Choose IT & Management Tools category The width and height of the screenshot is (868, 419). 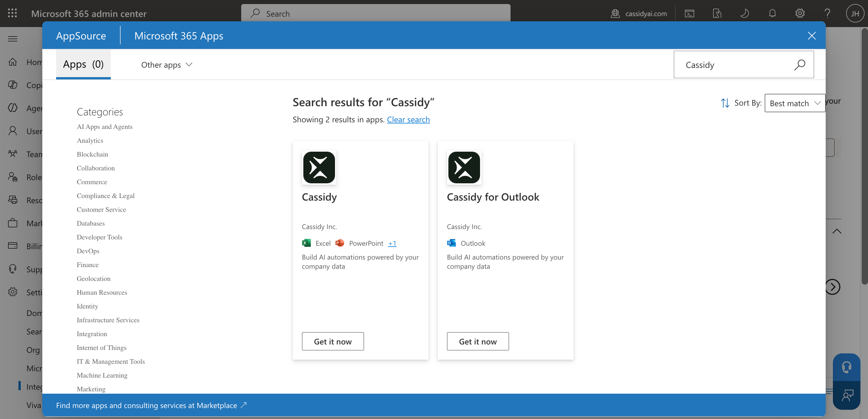point(111,362)
